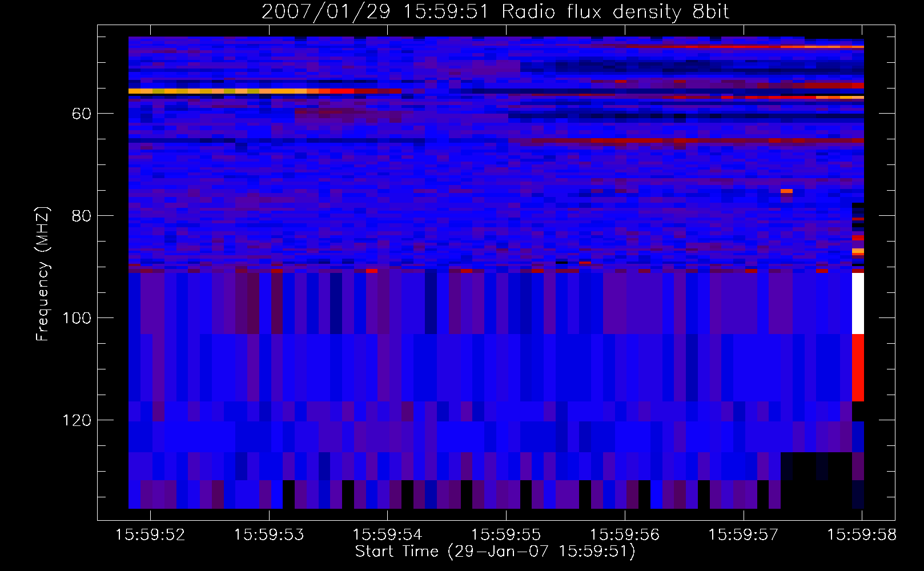Select the 15:59:54 time tick label
This screenshot has height=571, width=924.
pyautogui.click(x=387, y=535)
